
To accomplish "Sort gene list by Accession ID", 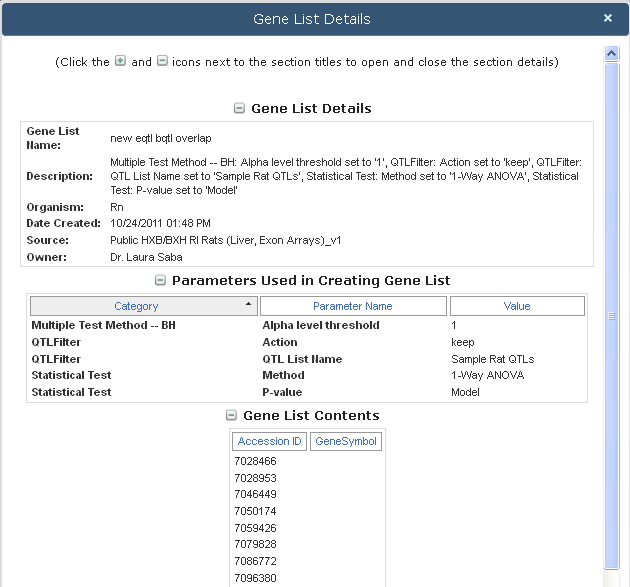I will click(x=269, y=441).
